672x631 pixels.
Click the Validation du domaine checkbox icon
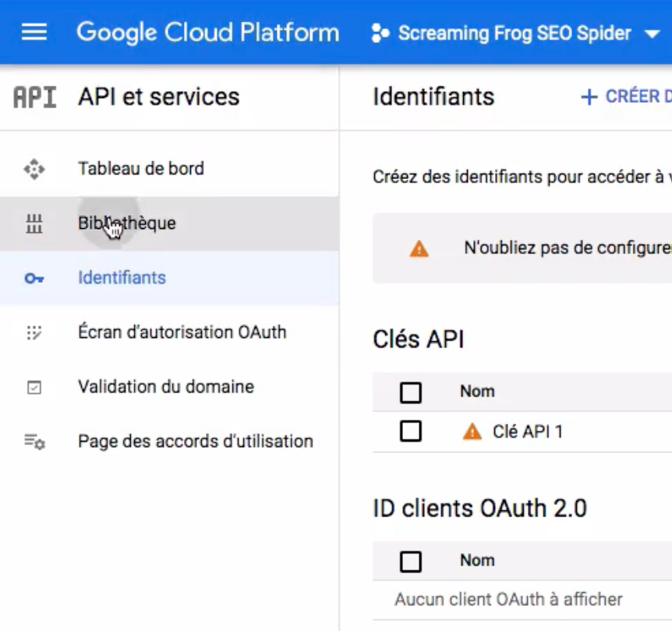pyautogui.click(x=34, y=387)
